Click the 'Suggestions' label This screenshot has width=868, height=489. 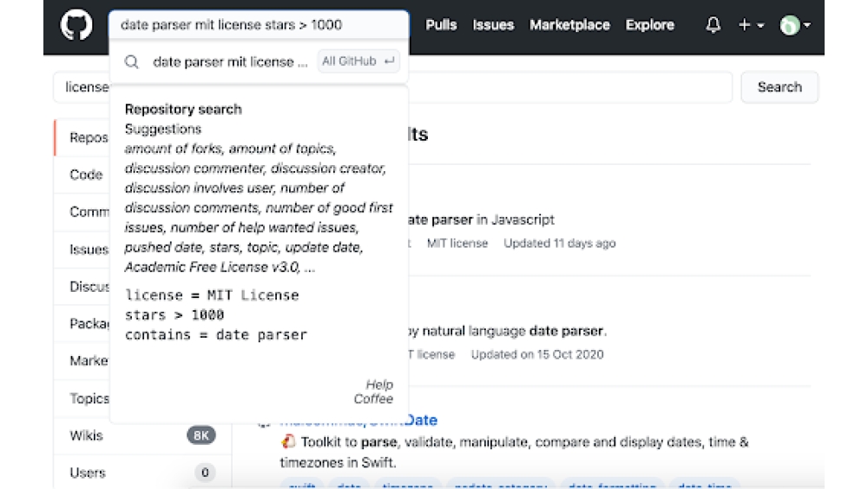pyautogui.click(x=163, y=129)
